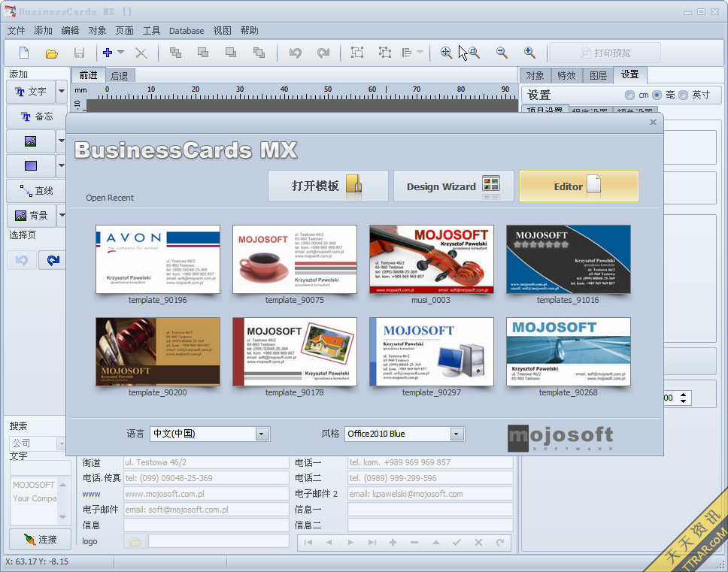Switch to the 后退 tab

[120, 76]
